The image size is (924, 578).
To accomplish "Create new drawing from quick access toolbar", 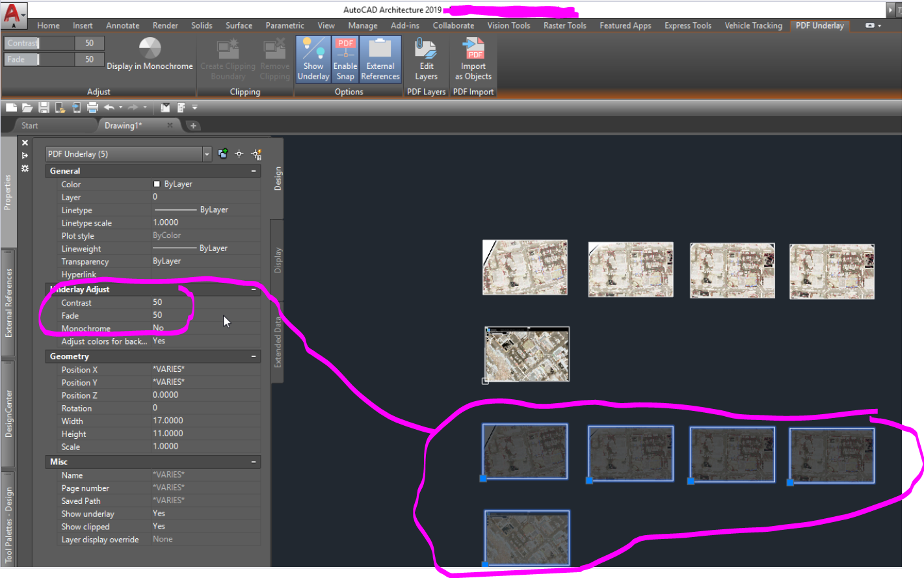I will pyautogui.click(x=12, y=107).
